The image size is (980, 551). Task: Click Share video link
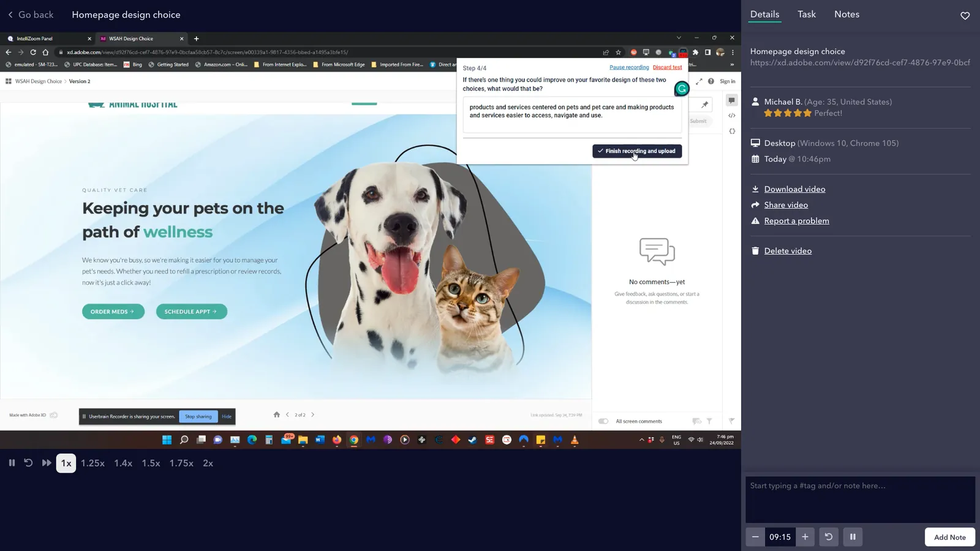786,205
